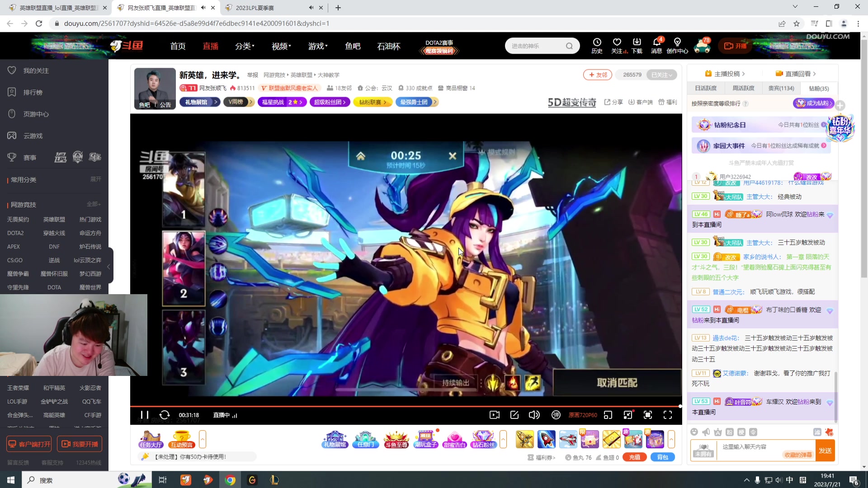Click the 粉 fan badge chat icon
868x488 pixels.
point(730,432)
